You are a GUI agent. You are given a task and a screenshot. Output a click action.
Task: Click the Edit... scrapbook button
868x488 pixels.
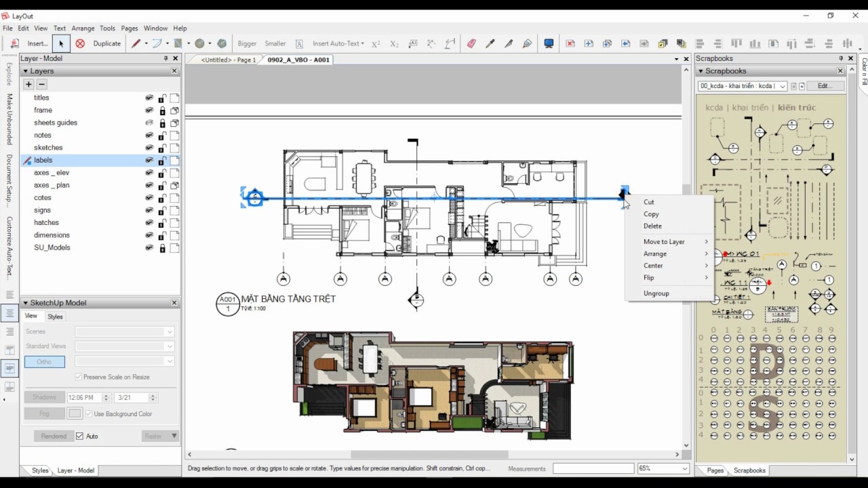pos(825,86)
